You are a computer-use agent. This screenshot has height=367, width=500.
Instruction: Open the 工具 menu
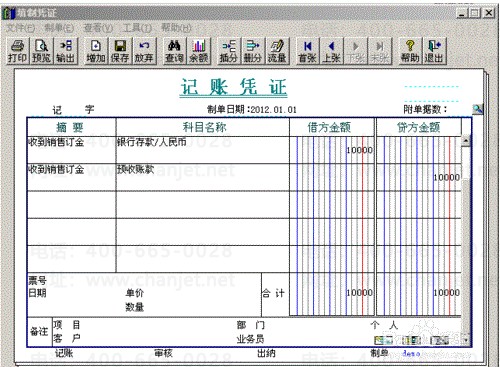137,28
